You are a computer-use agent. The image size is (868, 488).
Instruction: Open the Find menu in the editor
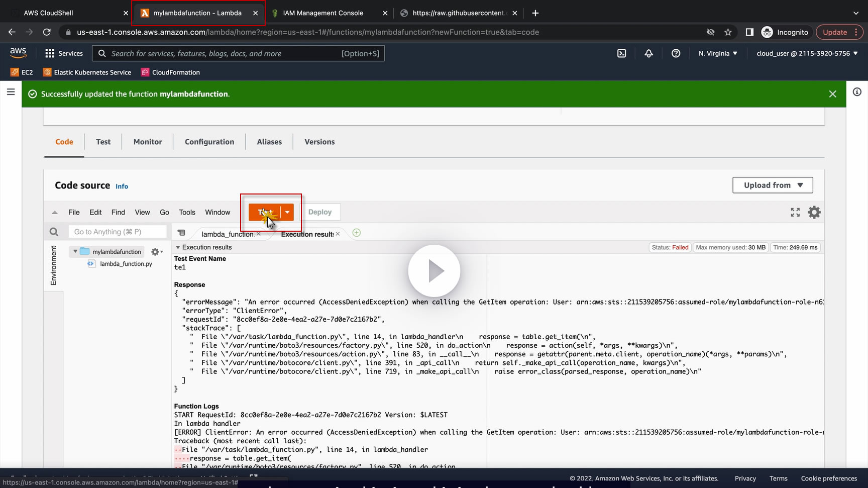(x=118, y=212)
